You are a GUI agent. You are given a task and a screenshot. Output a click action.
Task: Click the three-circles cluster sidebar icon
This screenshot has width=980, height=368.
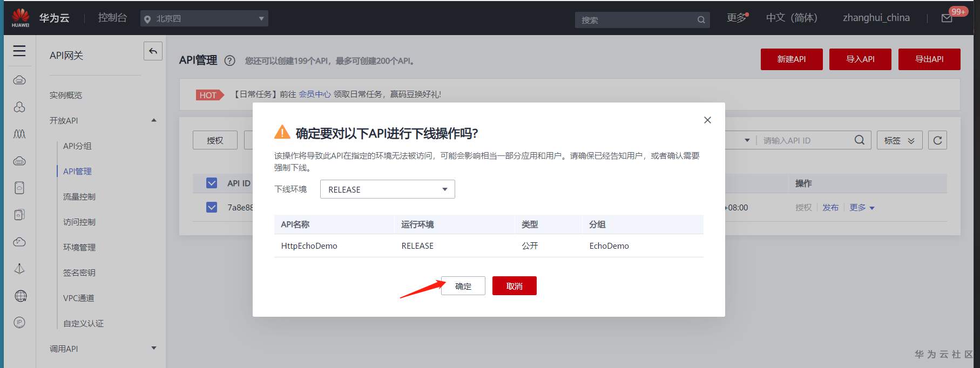tap(19, 107)
